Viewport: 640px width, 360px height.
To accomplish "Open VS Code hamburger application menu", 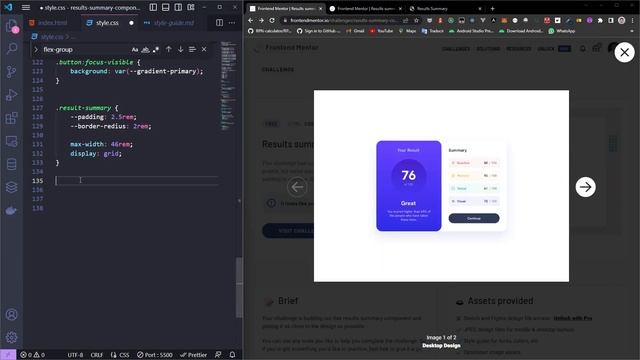I will (26, 7).
